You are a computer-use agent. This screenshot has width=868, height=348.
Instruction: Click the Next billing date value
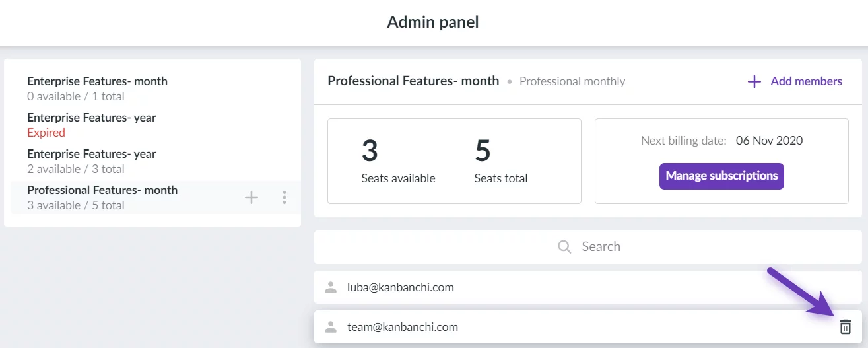(x=769, y=141)
